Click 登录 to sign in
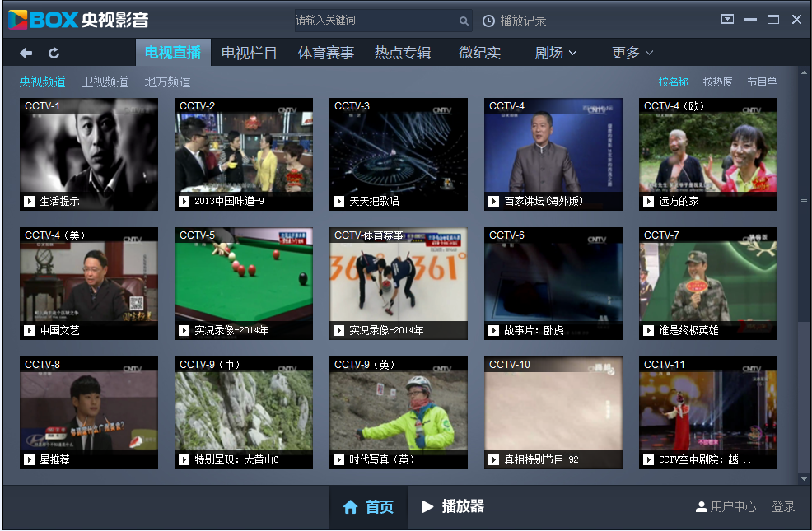Image resolution: width=812 pixels, height=531 pixels. point(782,506)
